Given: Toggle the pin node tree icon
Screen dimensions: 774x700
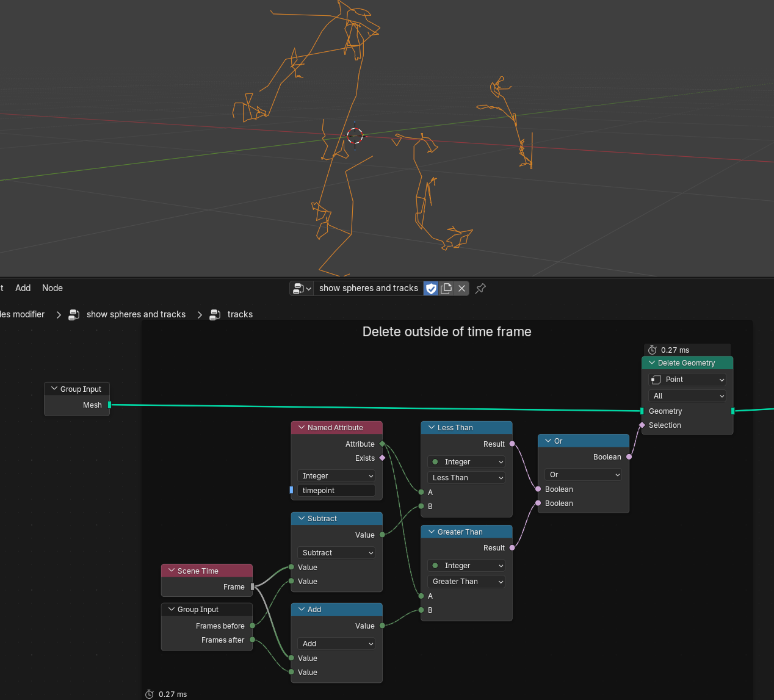Looking at the screenshot, I should [x=481, y=289].
